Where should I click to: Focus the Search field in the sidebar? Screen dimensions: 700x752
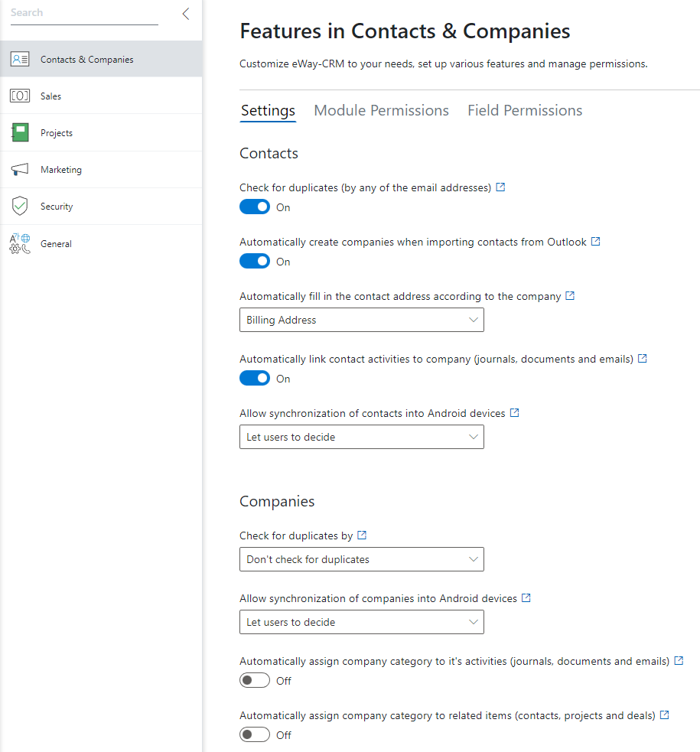[84, 14]
